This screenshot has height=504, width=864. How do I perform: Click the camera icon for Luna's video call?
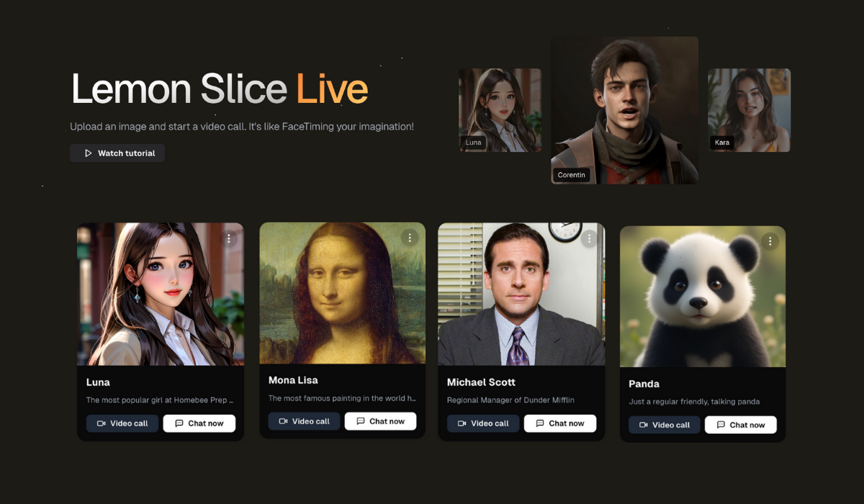tap(102, 423)
